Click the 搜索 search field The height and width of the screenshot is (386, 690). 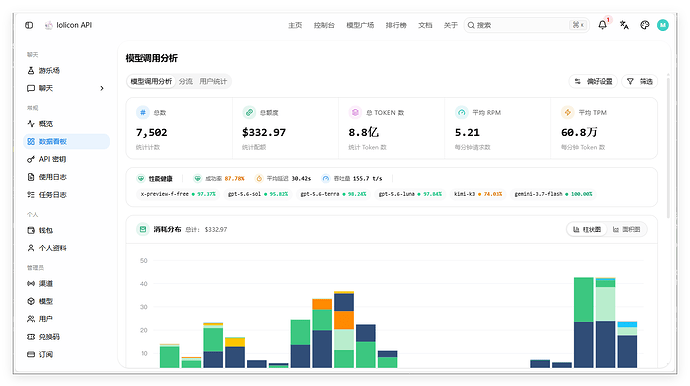pos(526,25)
